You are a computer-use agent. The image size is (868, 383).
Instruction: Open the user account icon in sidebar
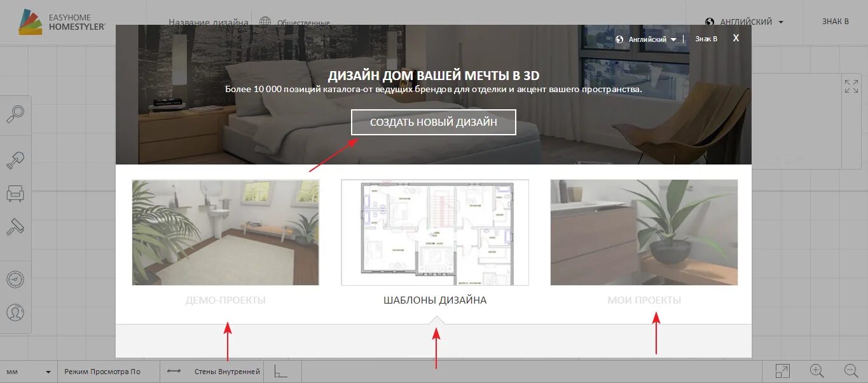pos(16,312)
